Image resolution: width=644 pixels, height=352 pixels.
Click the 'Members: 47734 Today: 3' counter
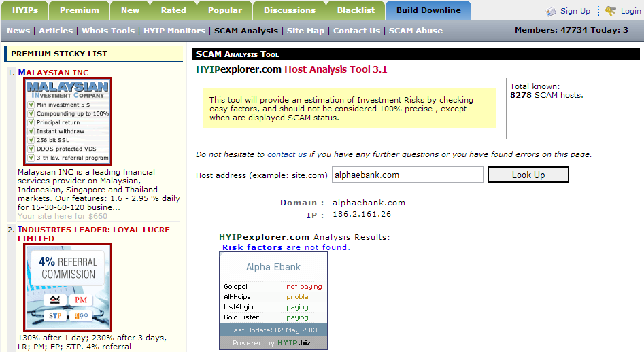point(571,30)
